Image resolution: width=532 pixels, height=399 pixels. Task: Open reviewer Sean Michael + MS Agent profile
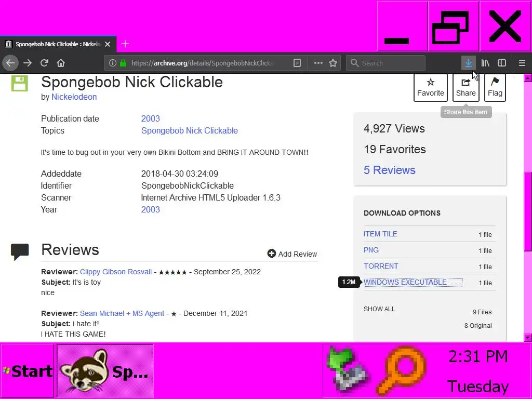tap(122, 313)
